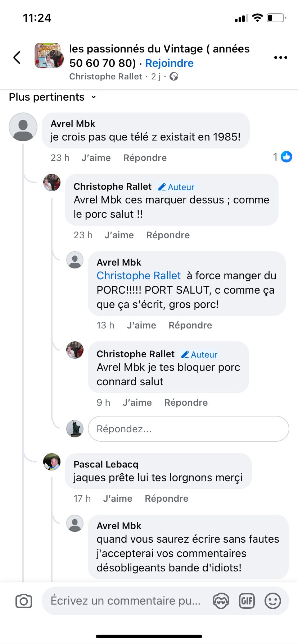Open the emoji smiley picker
This screenshot has width=298, height=644.
(273, 601)
